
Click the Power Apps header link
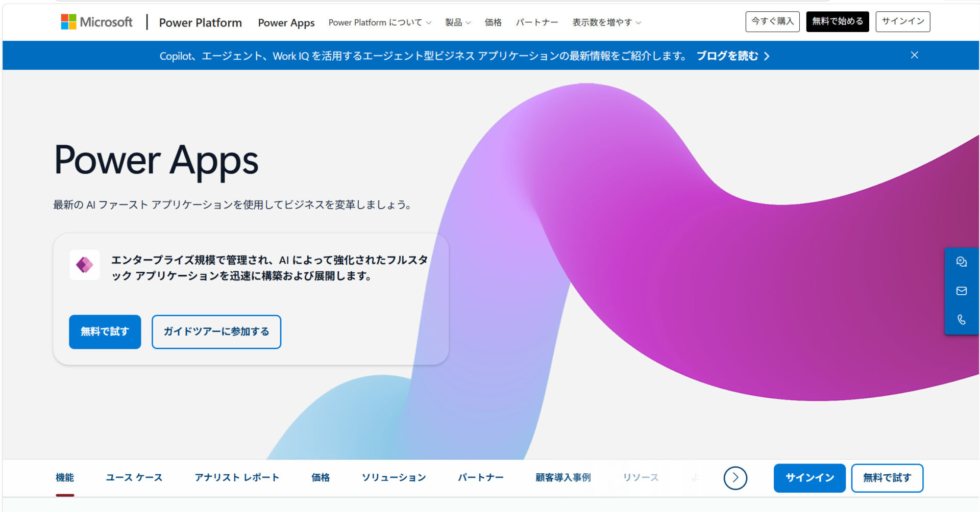click(286, 22)
